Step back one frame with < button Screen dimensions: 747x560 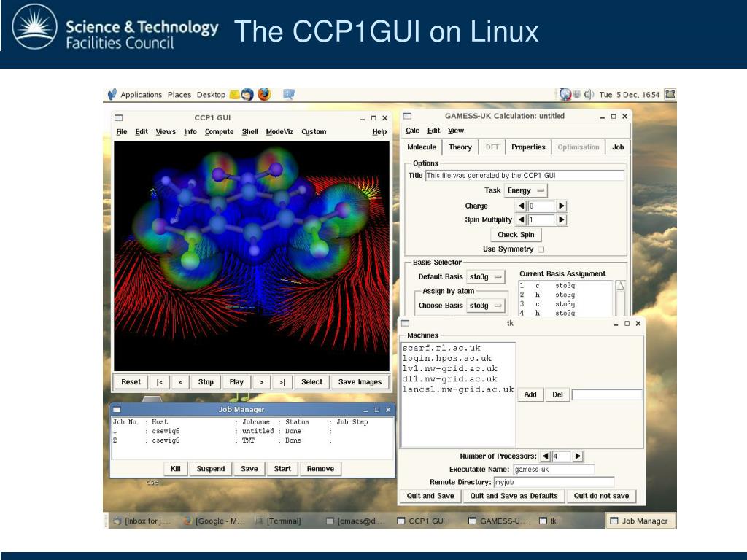point(181,382)
